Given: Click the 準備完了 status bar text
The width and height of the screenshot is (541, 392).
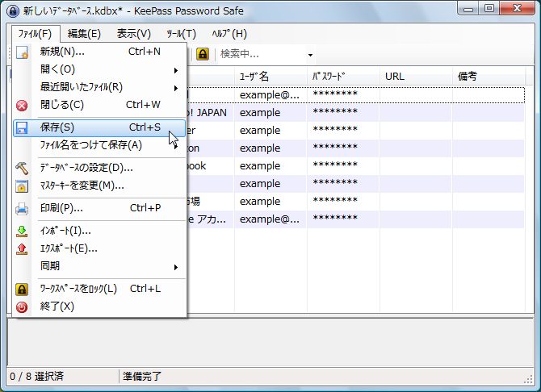Looking at the screenshot, I should (142, 377).
